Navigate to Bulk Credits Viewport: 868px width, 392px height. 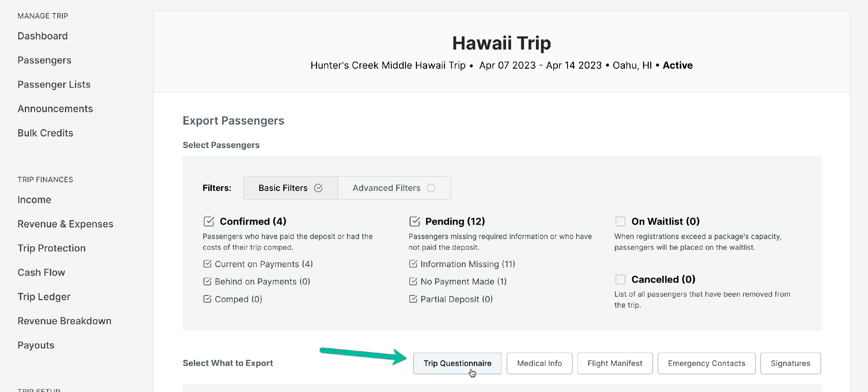[x=45, y=133]
